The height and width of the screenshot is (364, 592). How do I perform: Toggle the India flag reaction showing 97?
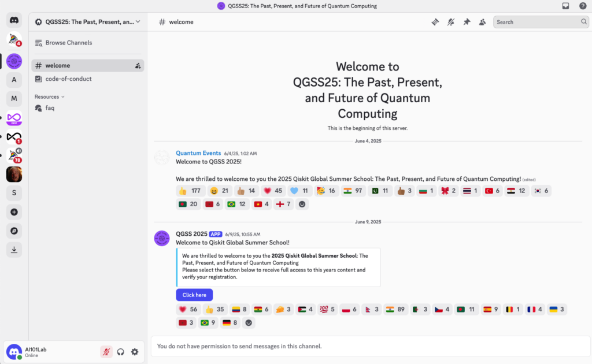[353, 191]
